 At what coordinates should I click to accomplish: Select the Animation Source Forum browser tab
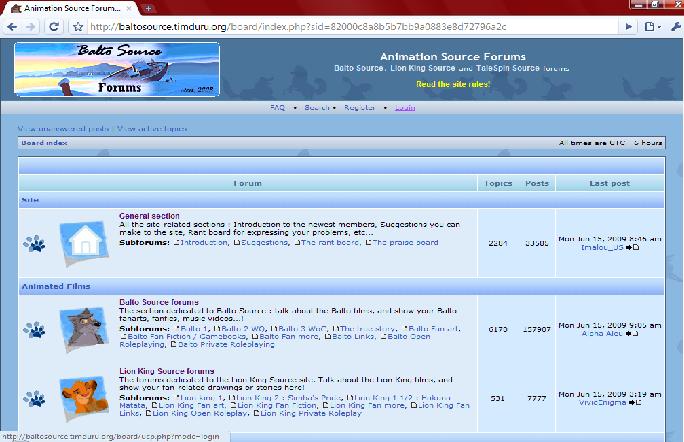70,8
